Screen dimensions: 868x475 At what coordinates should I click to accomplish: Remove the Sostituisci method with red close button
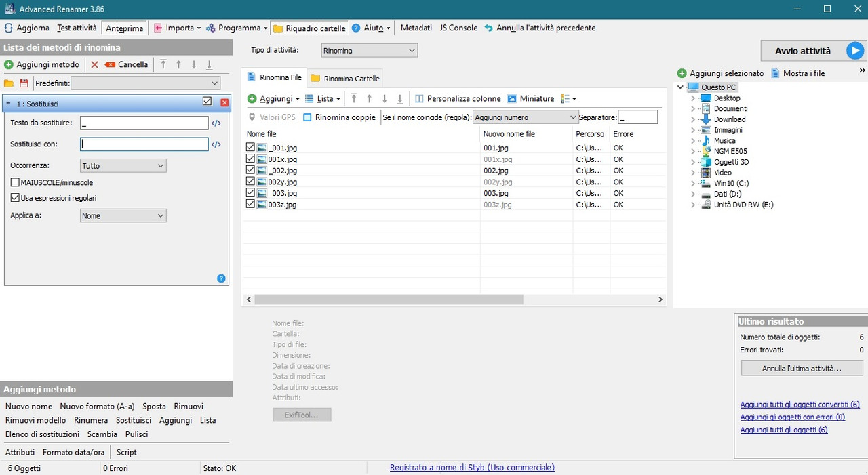225,102
